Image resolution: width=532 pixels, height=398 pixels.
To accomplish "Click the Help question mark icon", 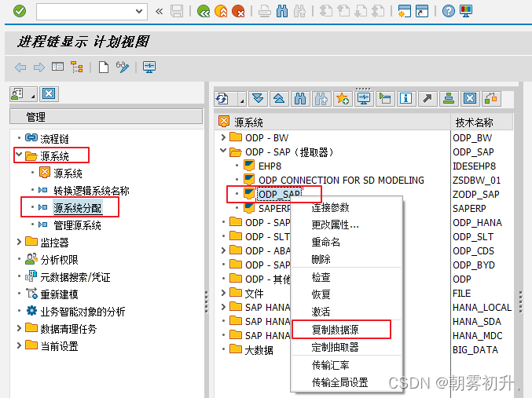I will click(449, 11).
